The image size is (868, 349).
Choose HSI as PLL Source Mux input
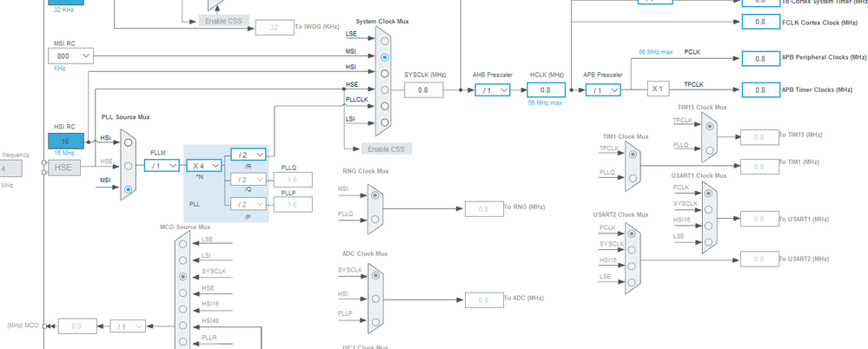coord(129,142)
